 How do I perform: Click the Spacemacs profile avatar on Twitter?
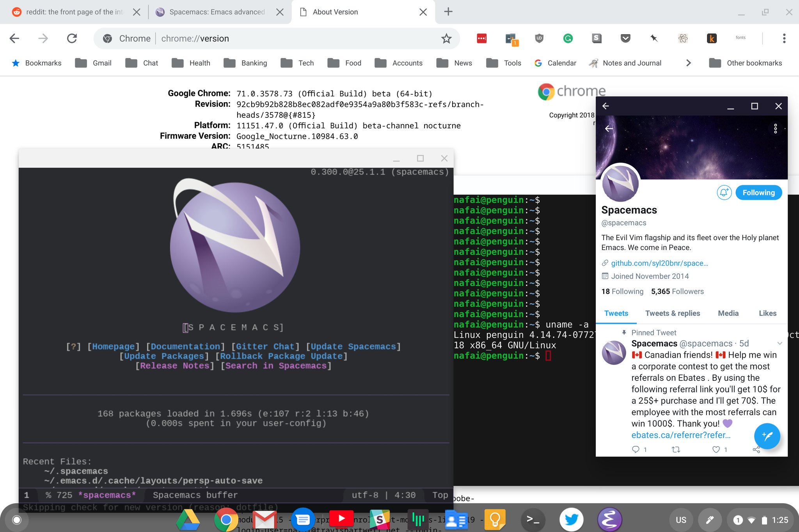pos(620,184)
